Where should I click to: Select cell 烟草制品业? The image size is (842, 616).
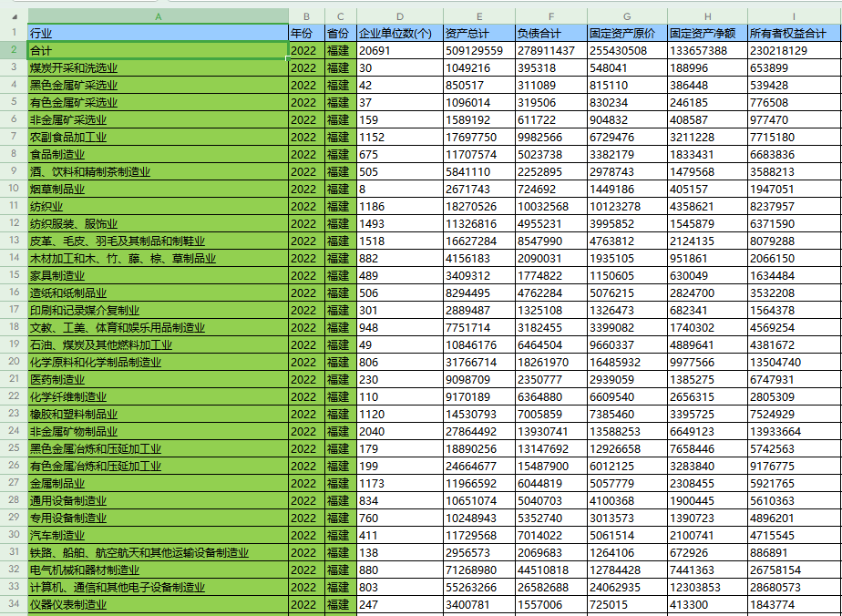[158, 189]
